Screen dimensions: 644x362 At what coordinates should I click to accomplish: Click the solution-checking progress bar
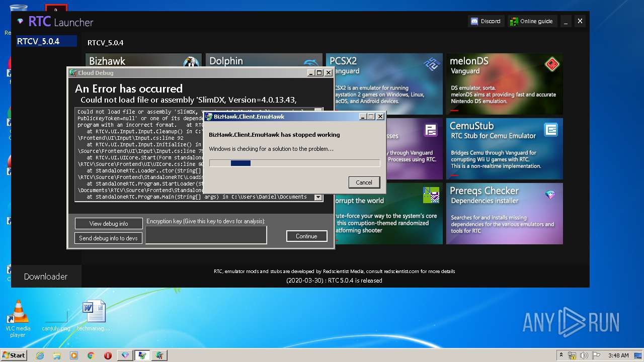294,163
